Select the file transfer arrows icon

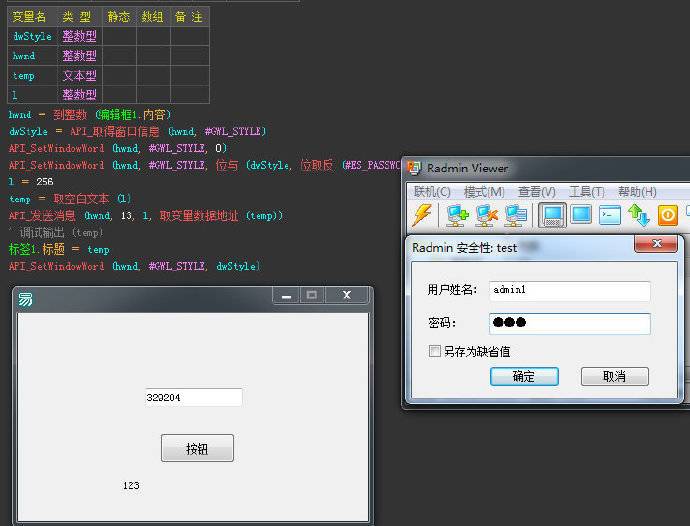[x=639, y=214]
